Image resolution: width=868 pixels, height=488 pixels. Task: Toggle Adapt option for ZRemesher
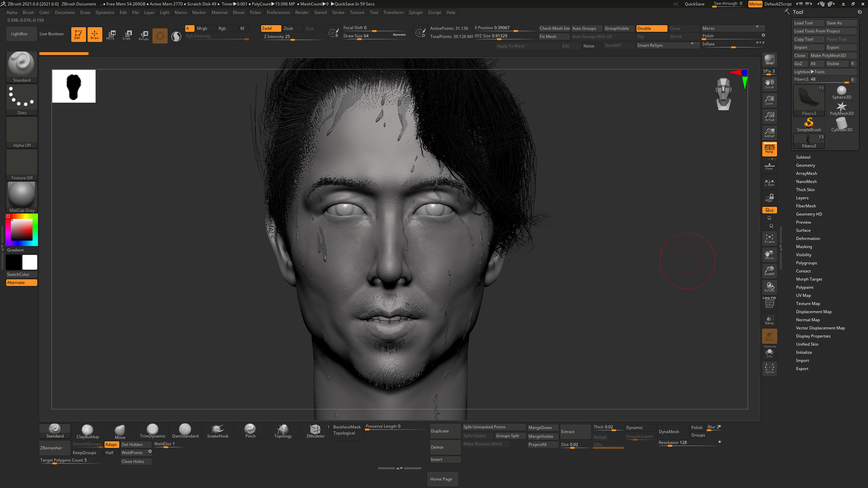pyautogui.click(x=111, y=445)
